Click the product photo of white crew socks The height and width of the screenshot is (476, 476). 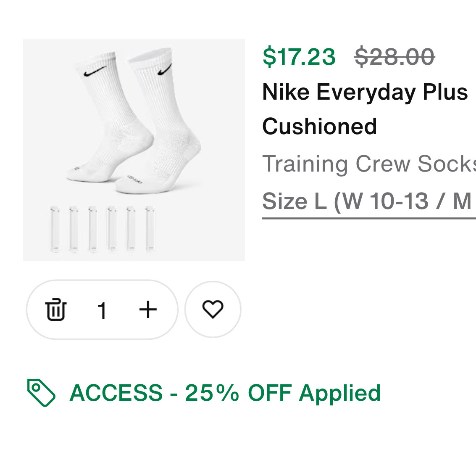(x=134, y=149)
